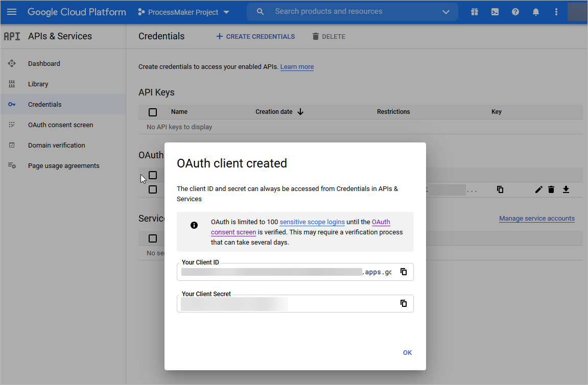This screenshot has width=588, height=385.
Task: Go to OAuth consent screen menu item
Action: click(x=60, y=125)
